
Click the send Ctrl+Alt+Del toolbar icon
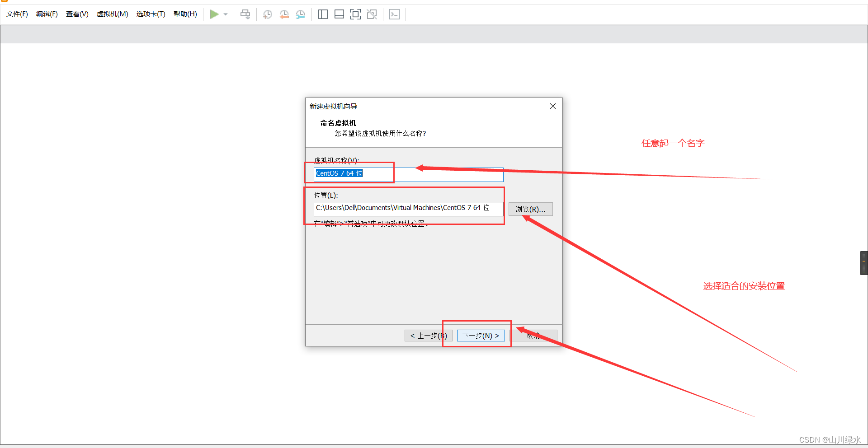point(245,14)
